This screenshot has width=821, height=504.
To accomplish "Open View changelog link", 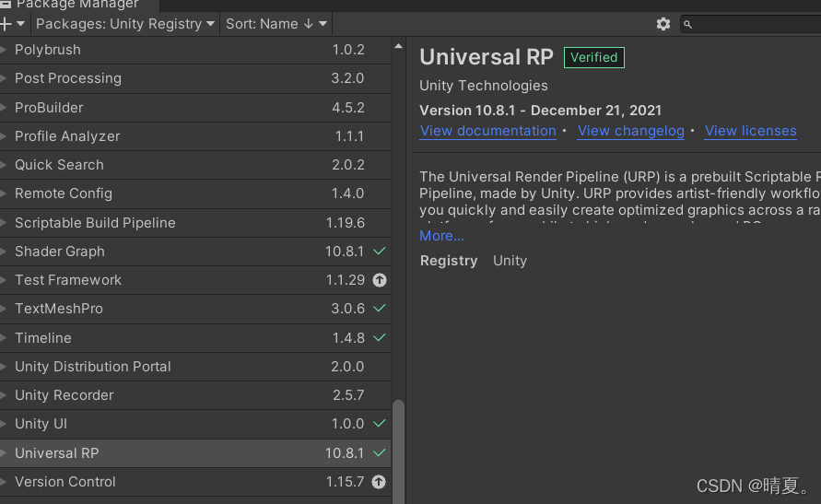I will point(631,131).
